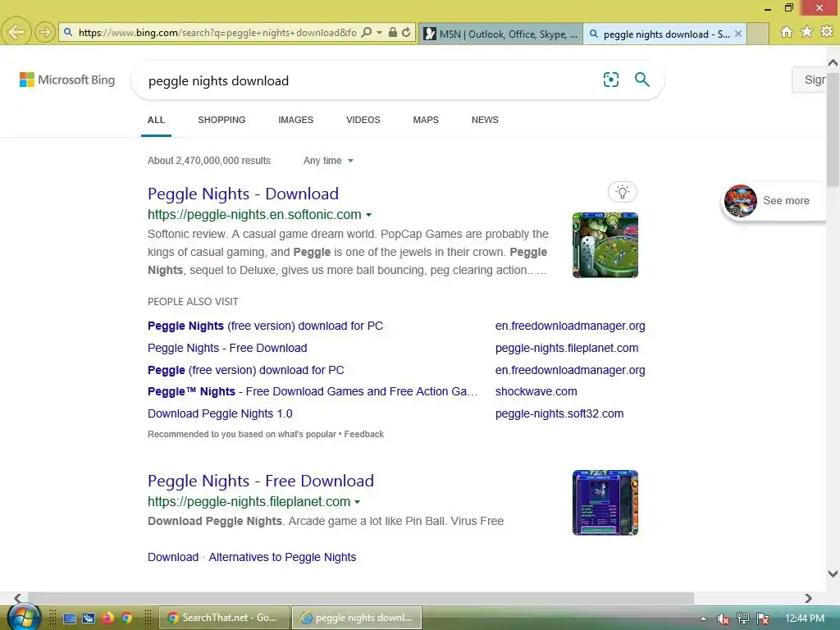Click the softonic Peggle Nights thumbnail

605,244
